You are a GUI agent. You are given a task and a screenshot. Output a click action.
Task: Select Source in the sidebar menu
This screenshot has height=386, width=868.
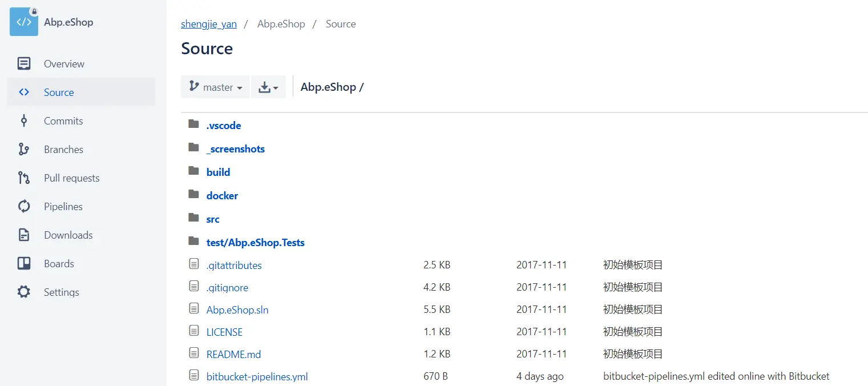pyautogui.click(x=81, y=92)
